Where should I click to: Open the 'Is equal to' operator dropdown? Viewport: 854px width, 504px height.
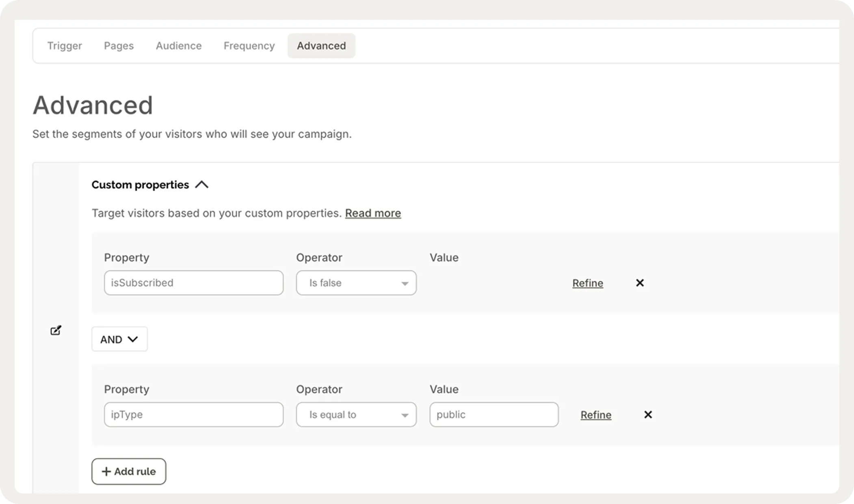click(x=356, y=414)
